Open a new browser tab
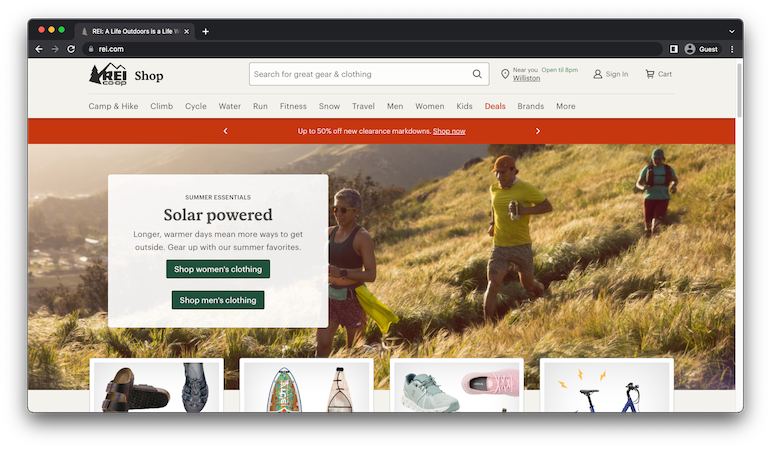 (x=206, y=31)
